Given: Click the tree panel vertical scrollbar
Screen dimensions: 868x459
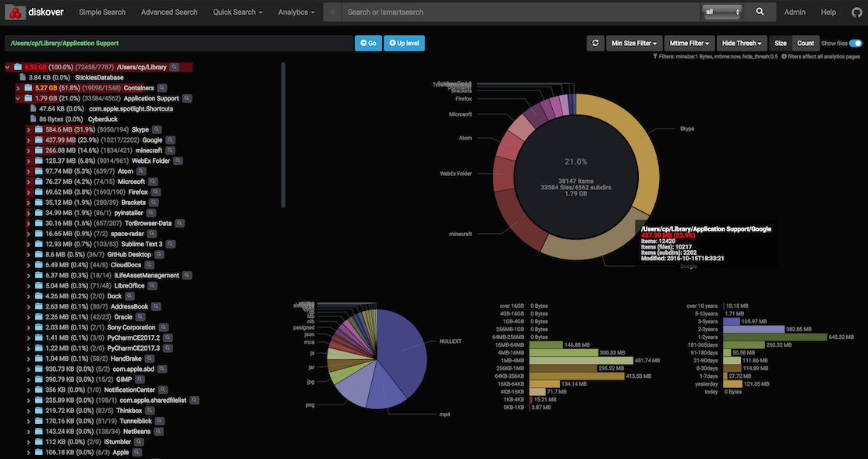Looking at the screenshot, I should [x=283, y=135].
